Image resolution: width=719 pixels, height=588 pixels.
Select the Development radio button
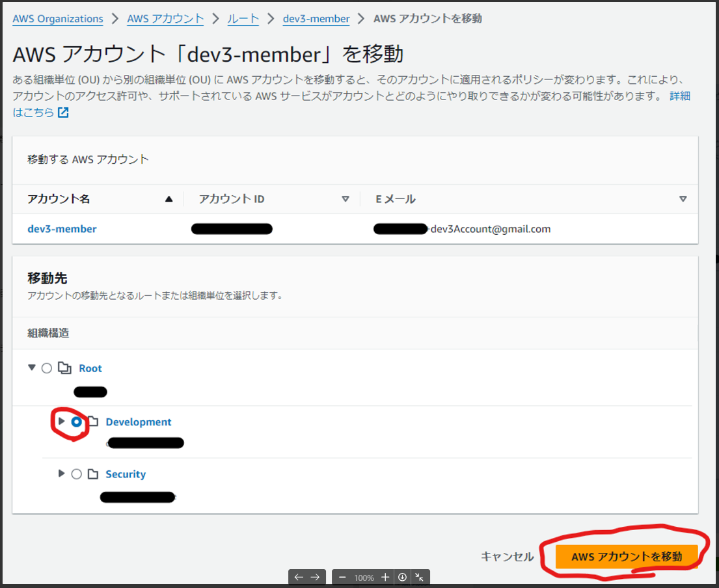(x=77, y=421)
